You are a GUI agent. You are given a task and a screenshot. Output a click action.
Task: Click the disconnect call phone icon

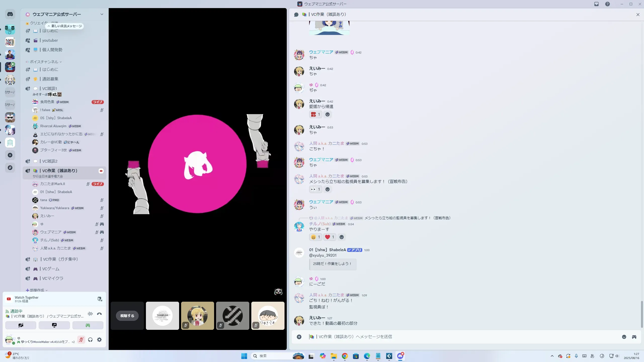(x=99, y=314)
